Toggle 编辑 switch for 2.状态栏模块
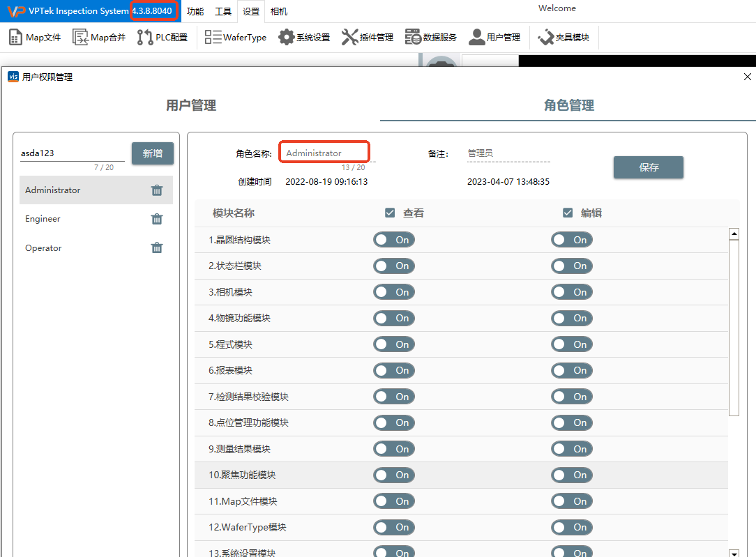Image resolution: width=756 pixels, height=557 pixels. tap(572, 266)
